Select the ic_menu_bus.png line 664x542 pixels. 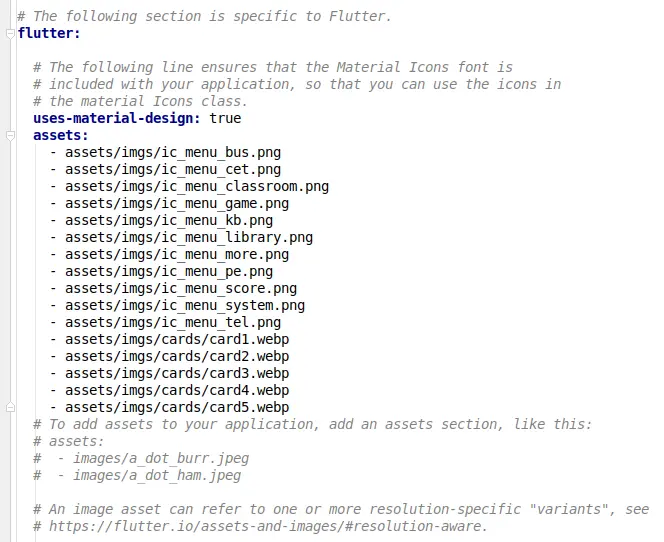[x=165, y=152]
